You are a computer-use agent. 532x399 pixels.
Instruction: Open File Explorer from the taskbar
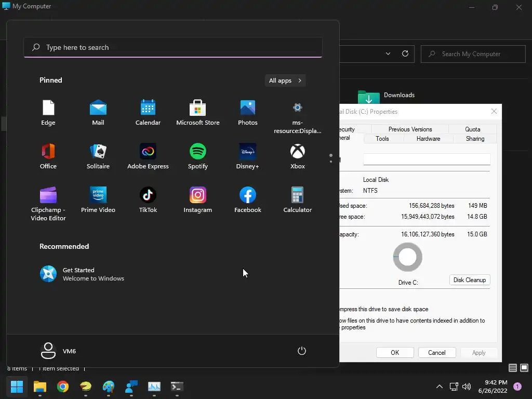[39, 387]
